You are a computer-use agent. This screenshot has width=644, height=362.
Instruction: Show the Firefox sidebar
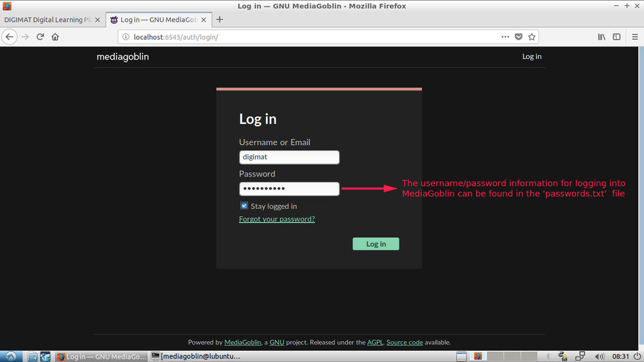[x=617, y=37]
